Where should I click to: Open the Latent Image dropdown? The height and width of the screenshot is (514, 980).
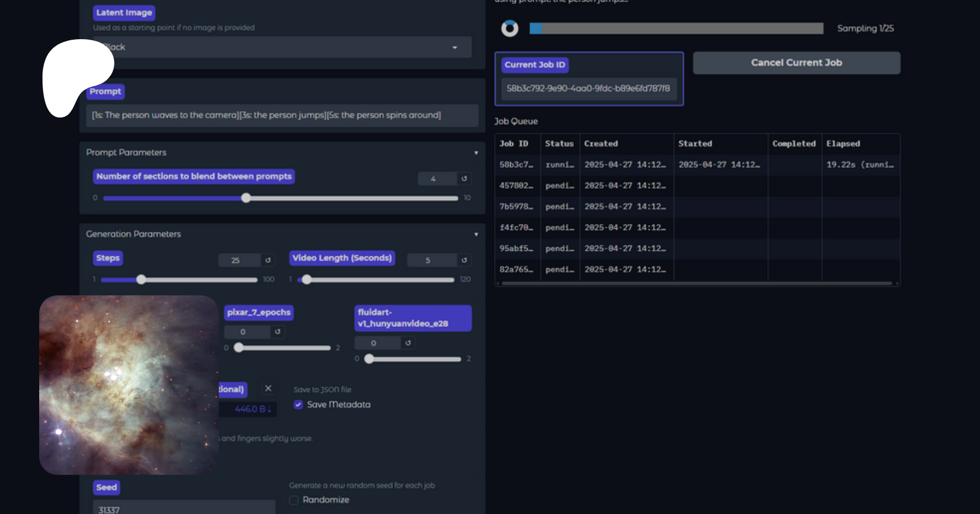(x=455, y=47)
